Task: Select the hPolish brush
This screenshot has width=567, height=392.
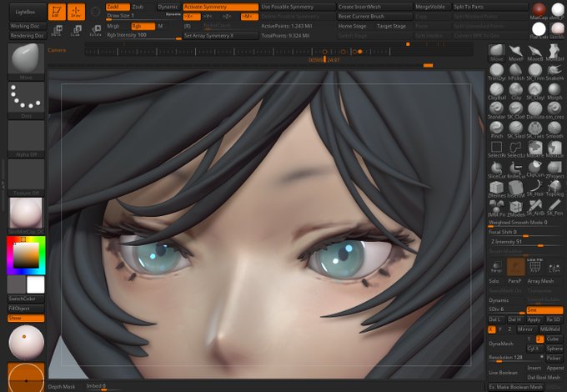Action: coord(515,73)
